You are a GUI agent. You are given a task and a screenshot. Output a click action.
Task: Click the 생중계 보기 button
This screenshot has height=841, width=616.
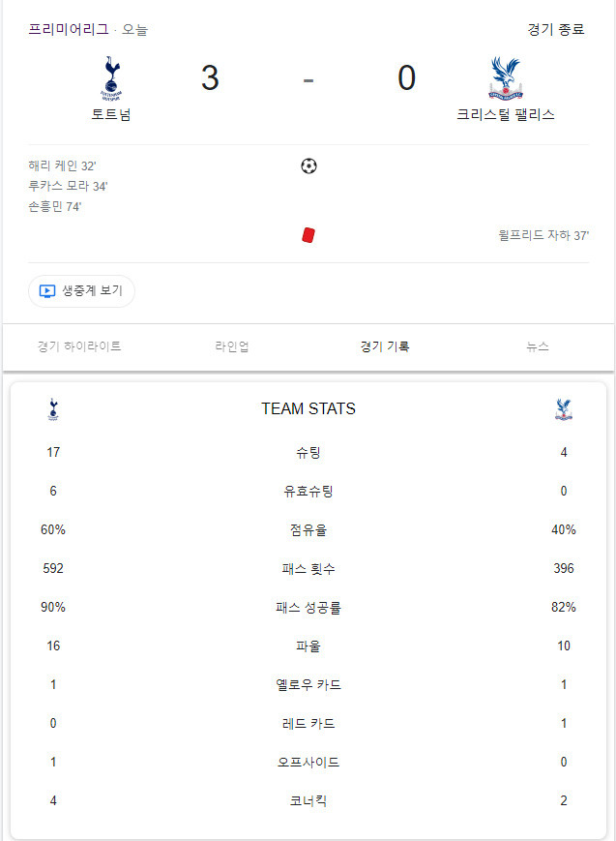point(81,291)
